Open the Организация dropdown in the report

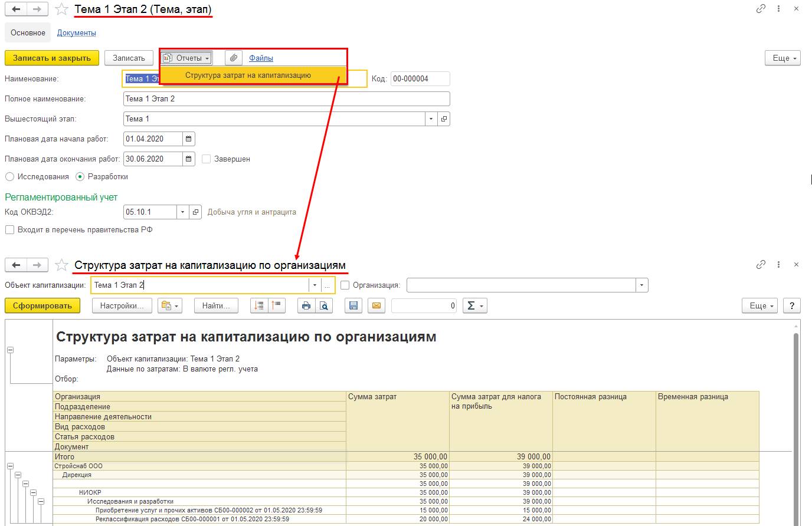tap(641, 285)
